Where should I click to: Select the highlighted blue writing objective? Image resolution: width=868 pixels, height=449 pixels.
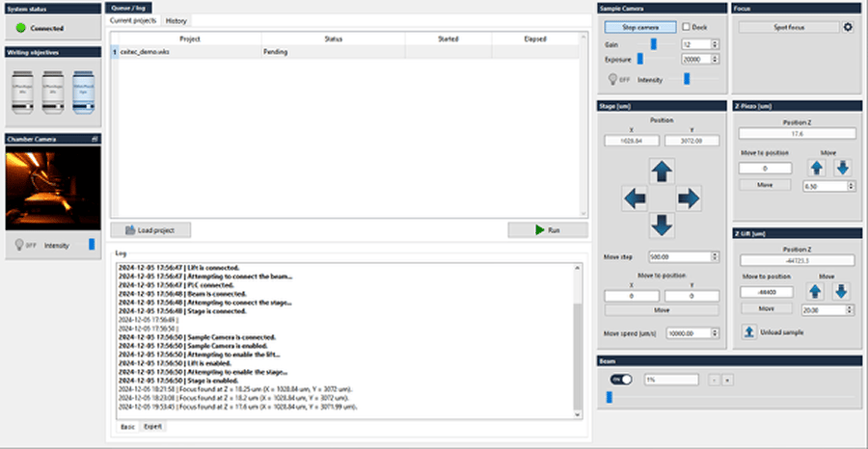[x=84, y=92]
